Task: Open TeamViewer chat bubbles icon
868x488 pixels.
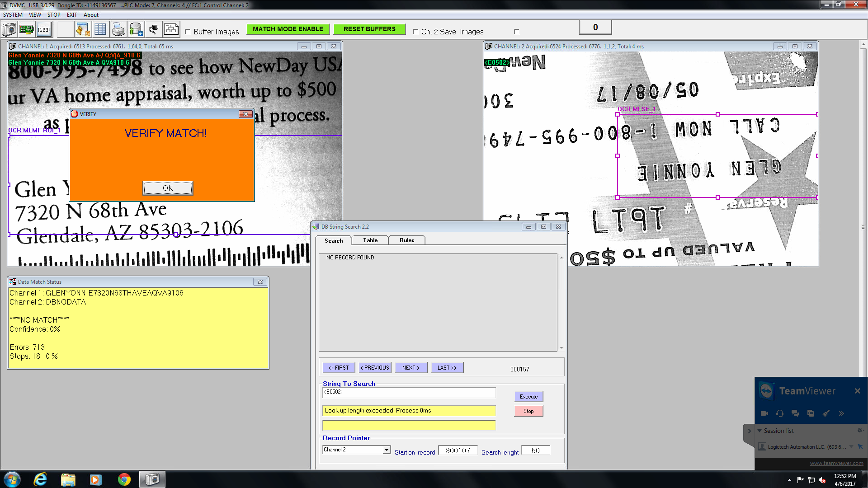Action: [795, 413]
